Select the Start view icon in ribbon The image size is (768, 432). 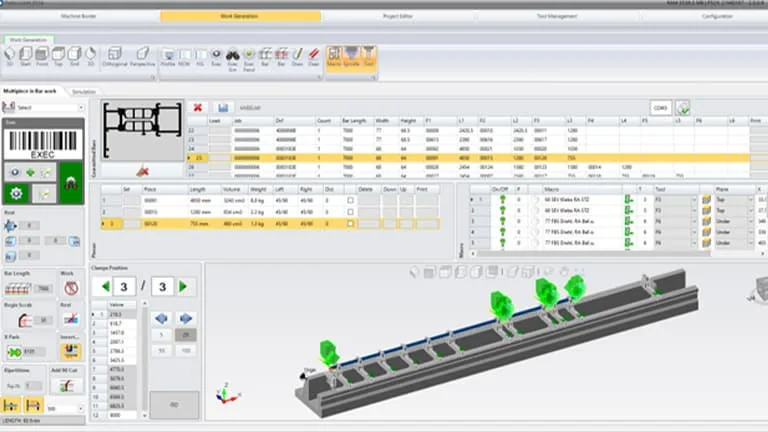point(25,54)
